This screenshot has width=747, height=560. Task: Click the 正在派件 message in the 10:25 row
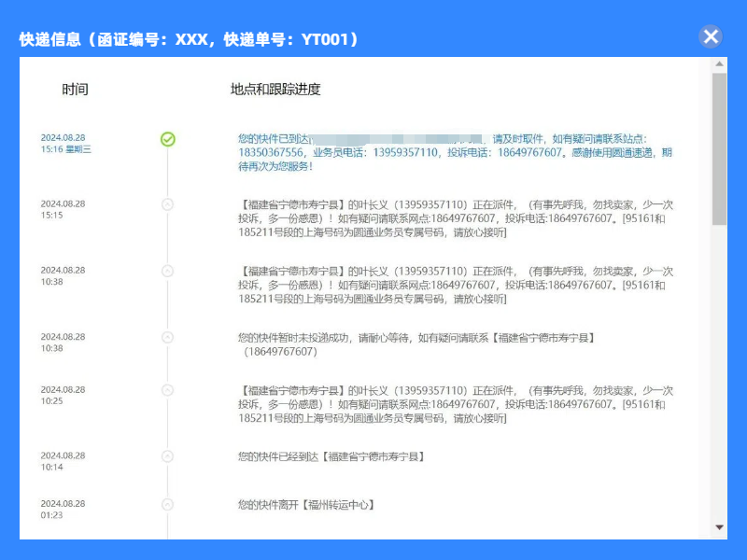(456, 404)
